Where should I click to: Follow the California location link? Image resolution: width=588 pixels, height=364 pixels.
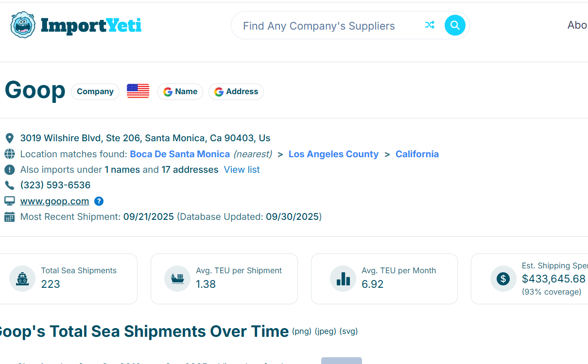tap(417, 154)
